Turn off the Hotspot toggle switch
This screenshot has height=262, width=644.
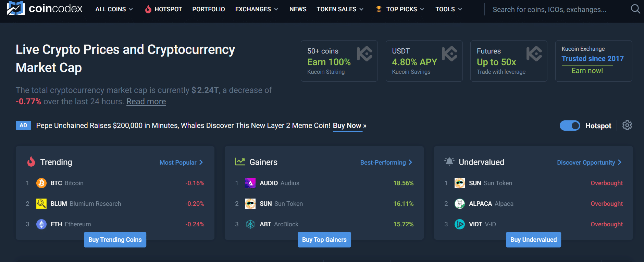coord(570,126)
